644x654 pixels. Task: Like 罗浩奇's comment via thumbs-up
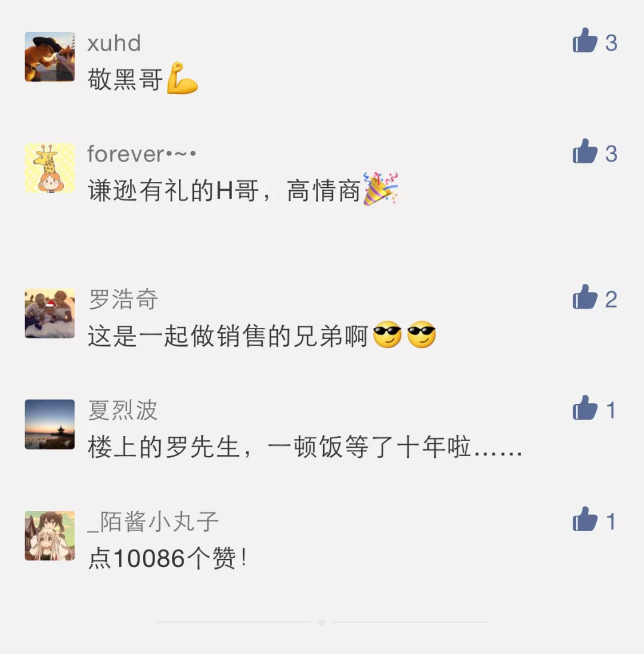pyautogui.click(x=585, y=297)
